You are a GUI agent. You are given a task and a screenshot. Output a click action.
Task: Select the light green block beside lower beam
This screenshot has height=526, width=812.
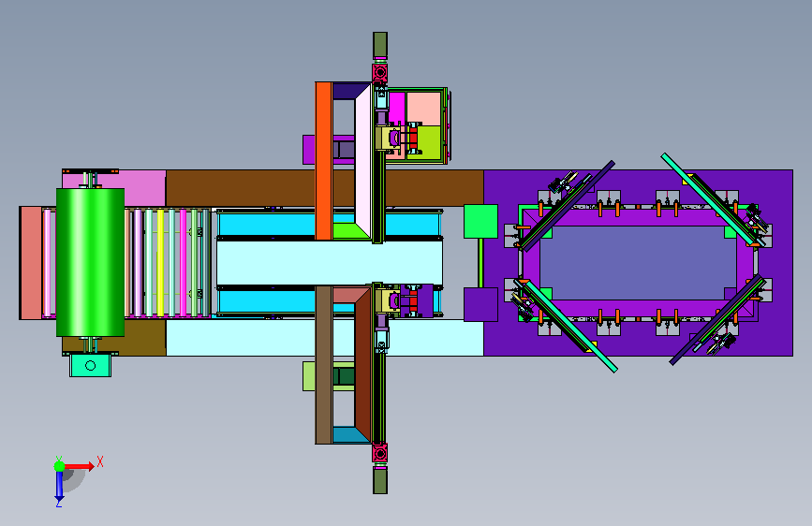tap(309, 376)
